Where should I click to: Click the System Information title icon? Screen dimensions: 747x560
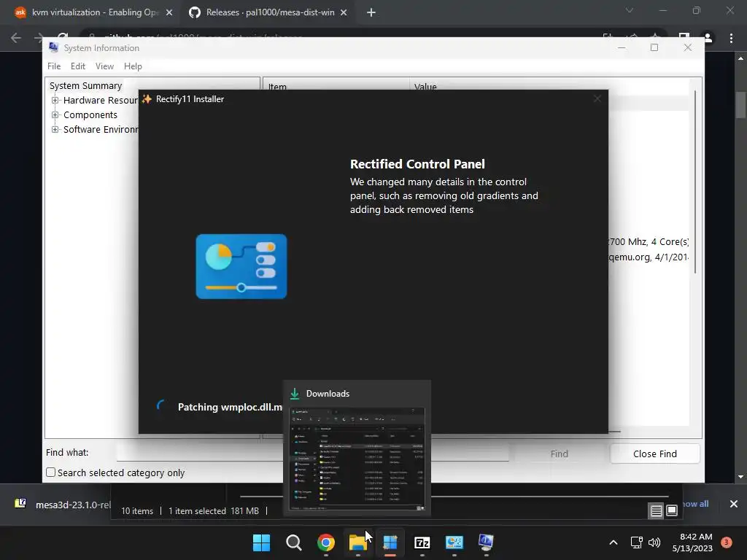pyautogui.click(x=53, y=47)
